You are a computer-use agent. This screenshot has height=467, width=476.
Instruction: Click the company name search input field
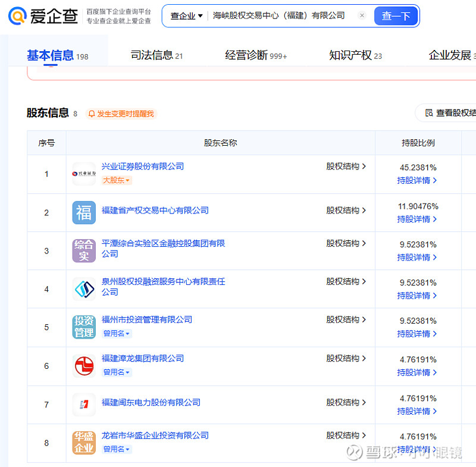[280, 16]
